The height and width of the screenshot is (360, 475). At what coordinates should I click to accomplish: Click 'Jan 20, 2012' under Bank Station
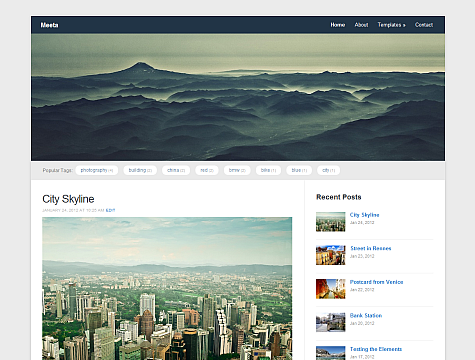tap(362, 323)
